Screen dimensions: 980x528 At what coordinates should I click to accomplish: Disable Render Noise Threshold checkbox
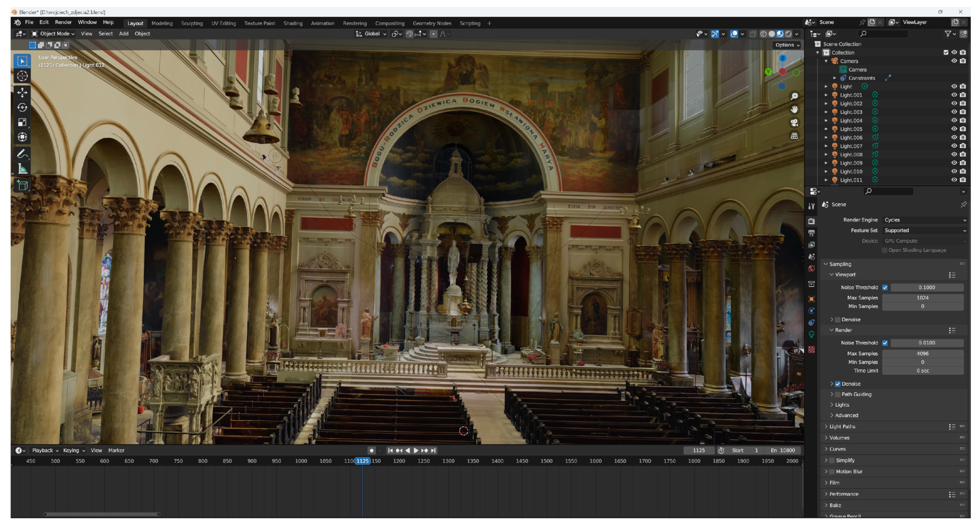click(x=885, y=343)
